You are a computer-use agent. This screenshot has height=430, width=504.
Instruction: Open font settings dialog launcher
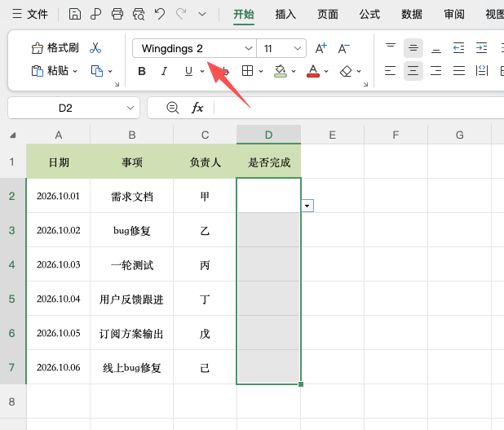[x=366, y=84]
